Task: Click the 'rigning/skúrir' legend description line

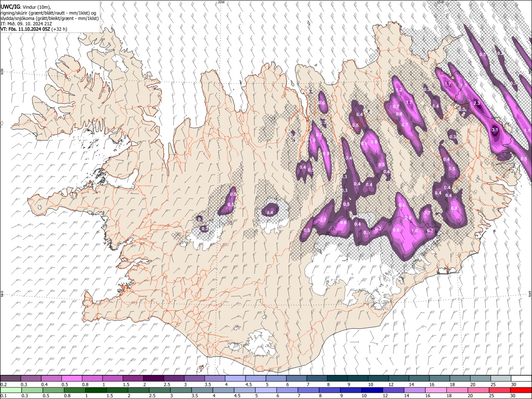Action: coord(48,13)
